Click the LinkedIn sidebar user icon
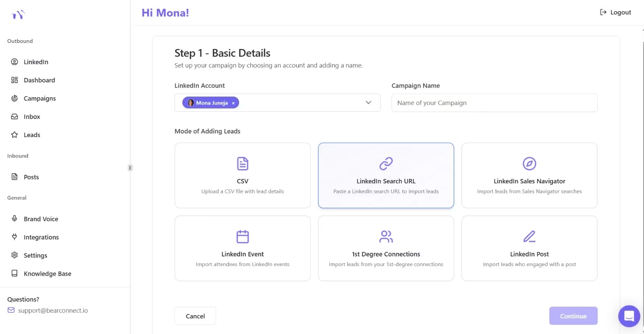644x334 pixels. [x=14, y=61]
